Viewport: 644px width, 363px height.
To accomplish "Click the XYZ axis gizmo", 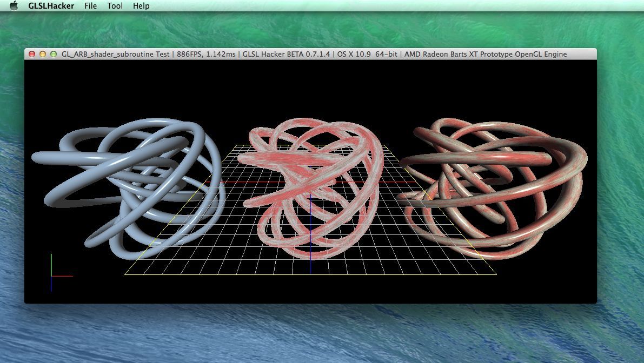I will click(x=62, y=273).
